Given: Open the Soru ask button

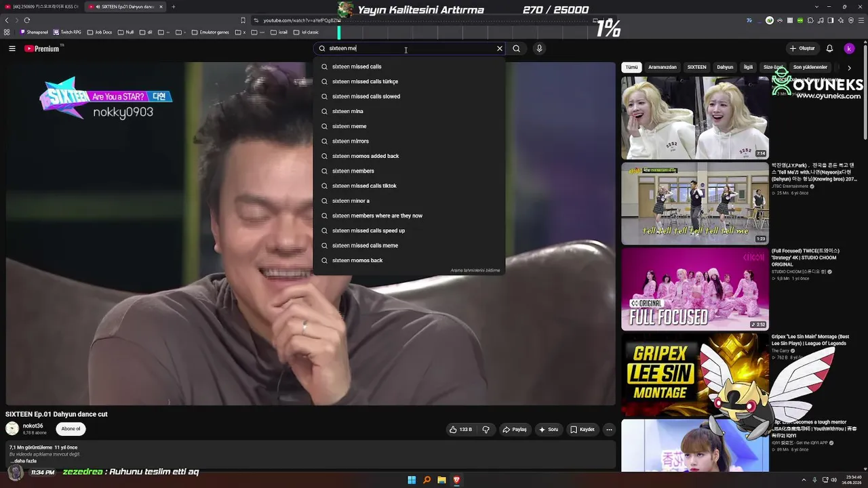Looking at the screenshot, I should [549, 430].
